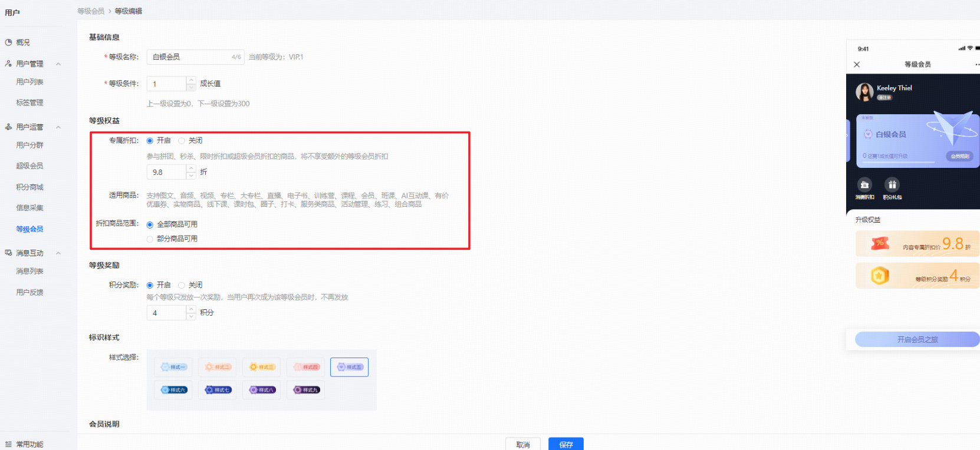
Task: Click the blue 保存 button
Action: pos(565,444)
